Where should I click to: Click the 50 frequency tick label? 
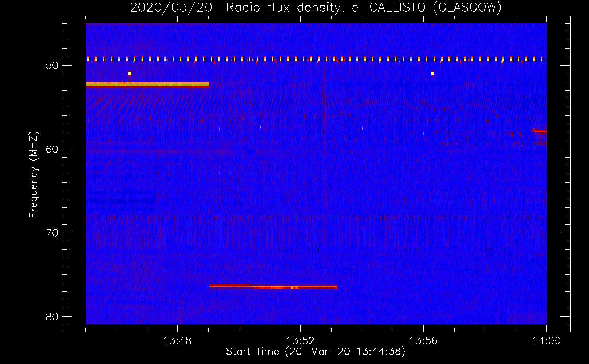click(52, 66)
